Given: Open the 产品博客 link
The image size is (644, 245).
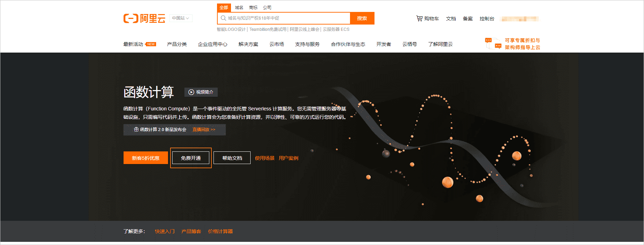Looking at the screenshot, I should 191,231.
